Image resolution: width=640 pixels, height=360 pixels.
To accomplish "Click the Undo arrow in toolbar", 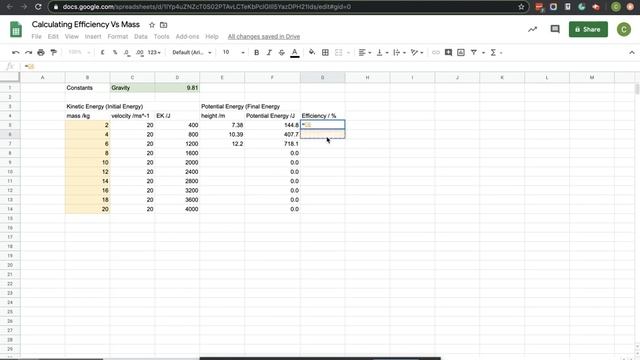I will click(16, 53).
